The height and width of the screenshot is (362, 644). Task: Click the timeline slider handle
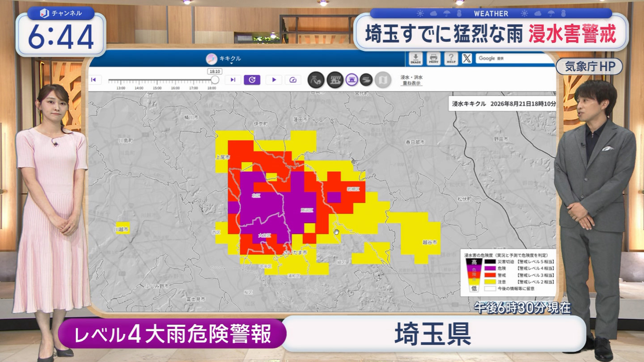(x=215, y=80)
